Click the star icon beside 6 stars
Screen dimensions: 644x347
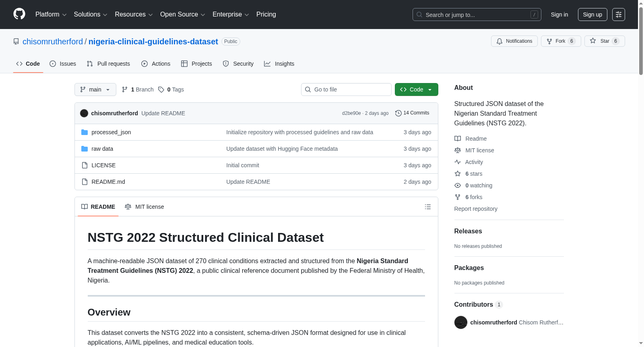pos(458,174)
